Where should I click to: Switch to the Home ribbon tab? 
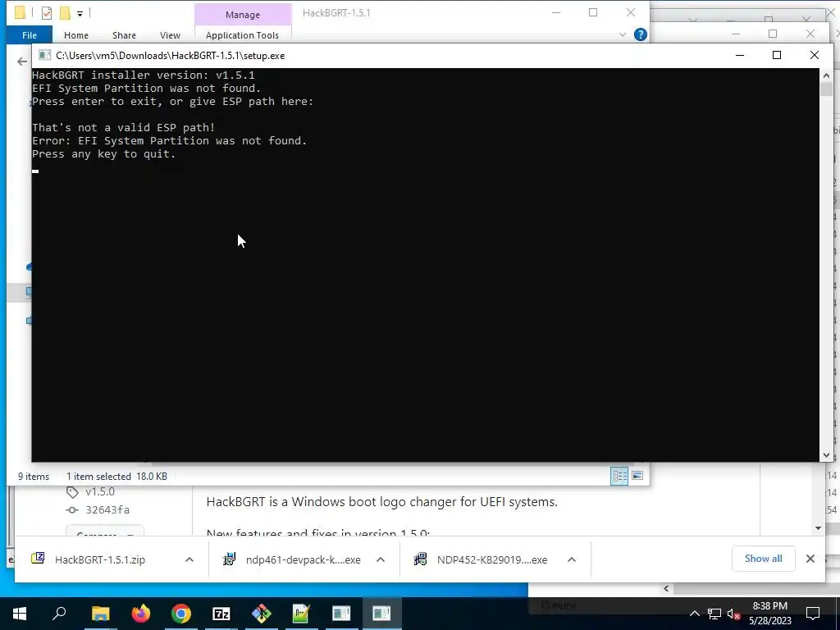pos(76,34)
